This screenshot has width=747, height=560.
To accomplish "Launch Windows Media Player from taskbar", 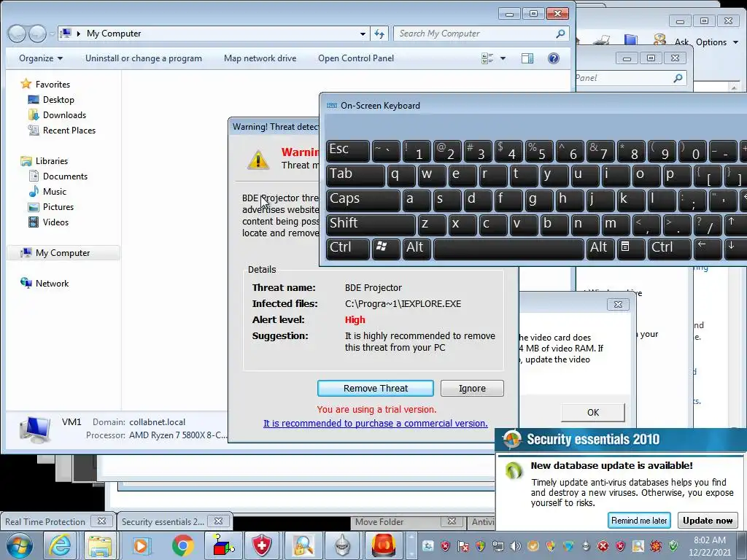I will pos(141,545).
